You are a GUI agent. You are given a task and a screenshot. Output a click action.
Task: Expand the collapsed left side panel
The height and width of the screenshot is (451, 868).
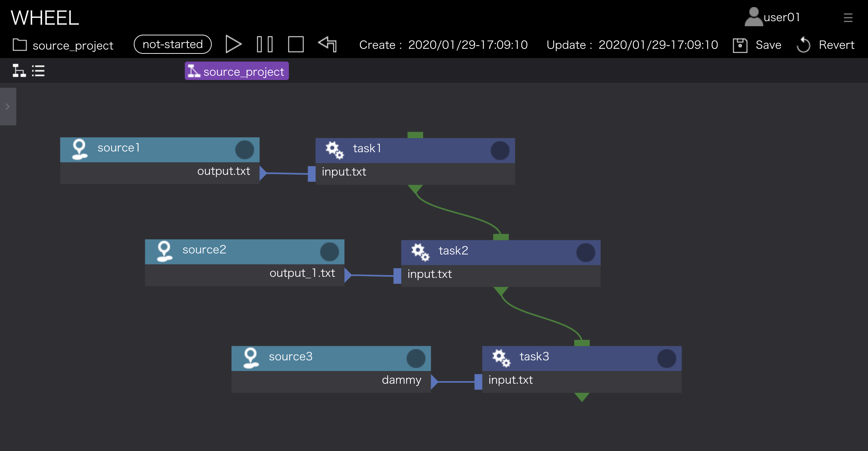tap(8, 106)
